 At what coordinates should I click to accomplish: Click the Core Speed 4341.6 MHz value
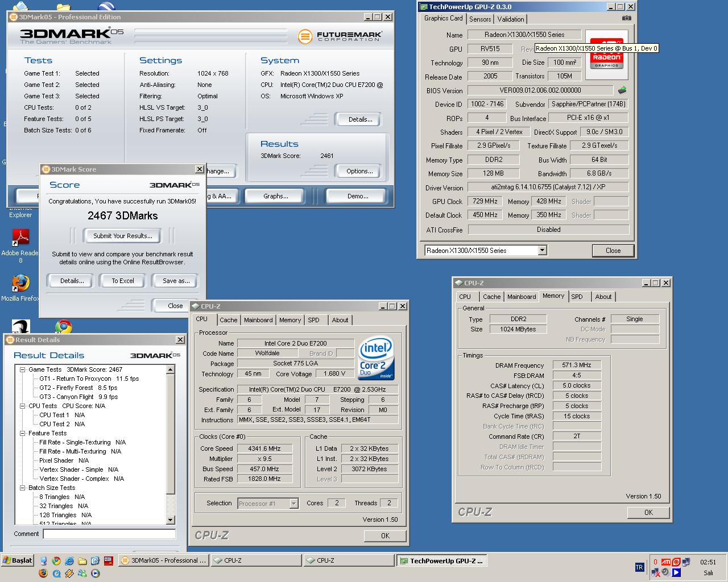pos(264,448)
